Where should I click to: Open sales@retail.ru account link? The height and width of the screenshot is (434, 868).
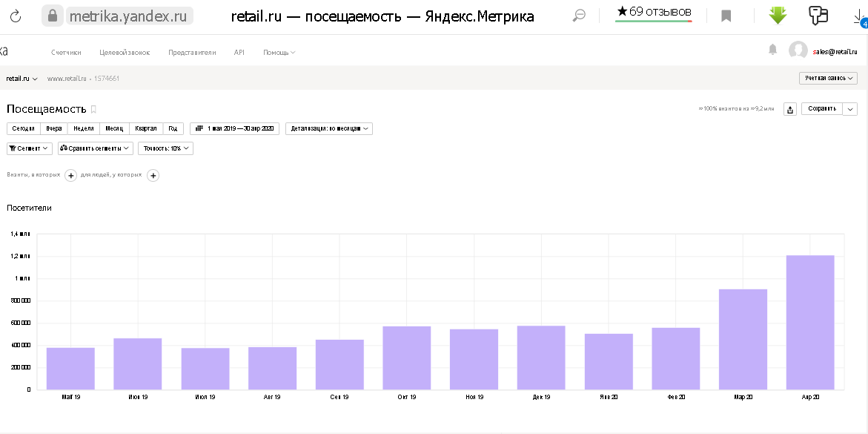pyautogui.click(x=835, y=51)
